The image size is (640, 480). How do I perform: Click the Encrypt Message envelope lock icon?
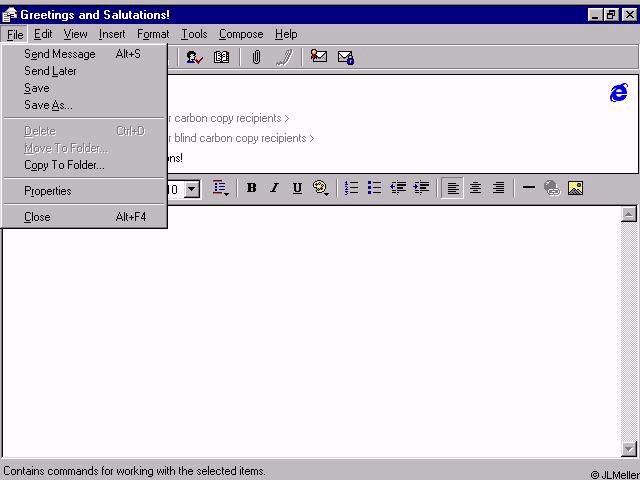tap(346, 57)
